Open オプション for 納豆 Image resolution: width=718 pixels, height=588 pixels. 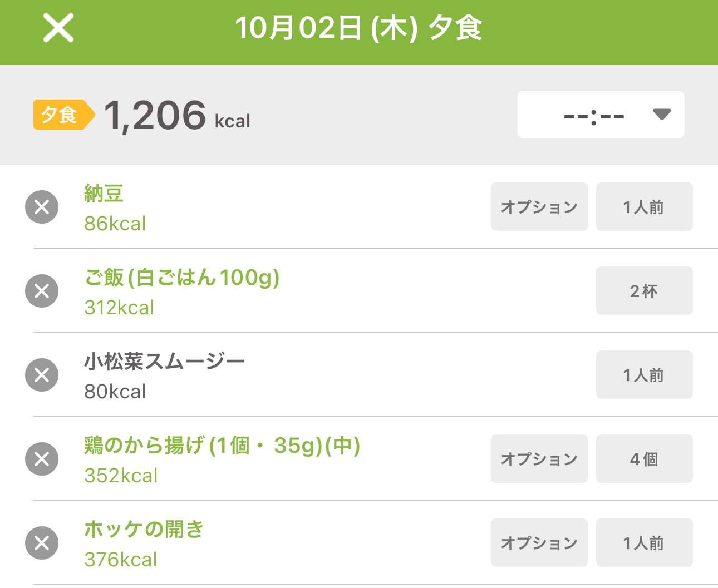tap(539, 207)
